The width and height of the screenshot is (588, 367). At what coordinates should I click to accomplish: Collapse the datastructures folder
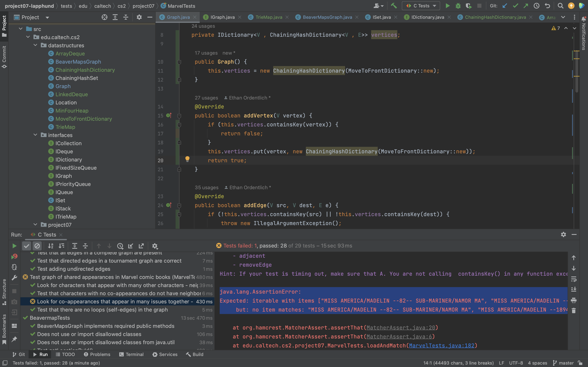36,45
